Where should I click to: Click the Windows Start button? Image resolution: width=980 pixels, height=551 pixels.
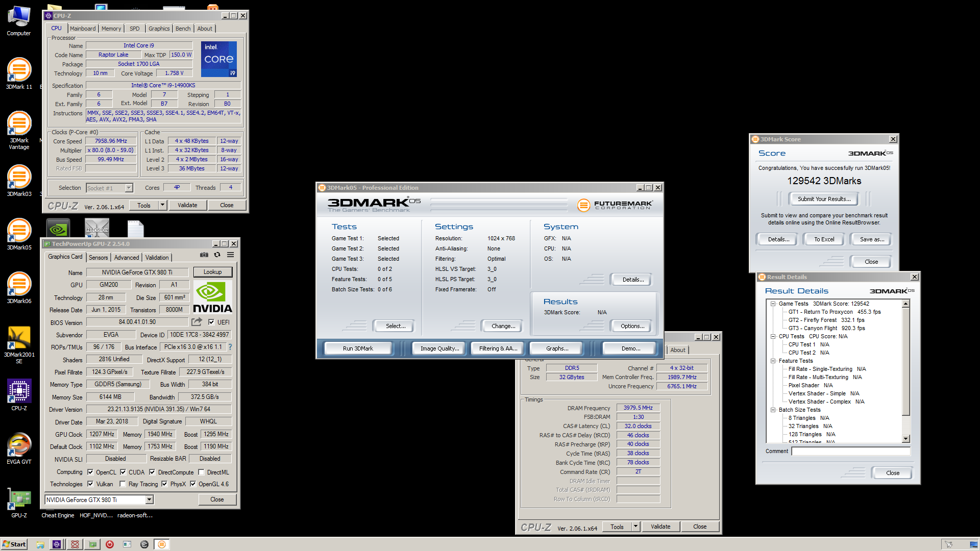[14, 544]
